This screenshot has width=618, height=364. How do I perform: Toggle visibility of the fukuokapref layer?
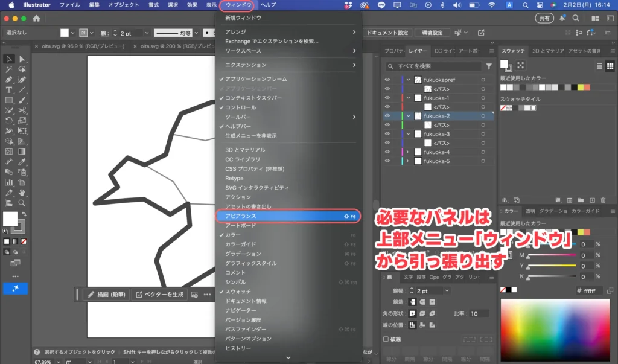point(387,80)
